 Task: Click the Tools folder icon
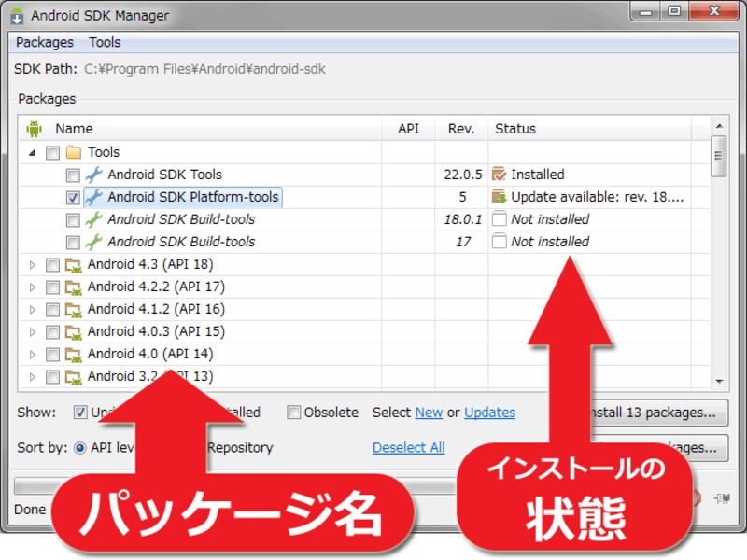point(74,152)
